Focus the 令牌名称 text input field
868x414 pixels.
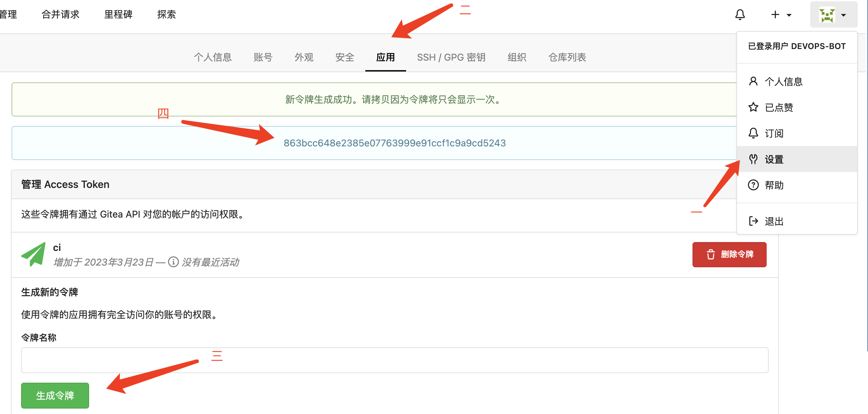[x=395, y=360]
